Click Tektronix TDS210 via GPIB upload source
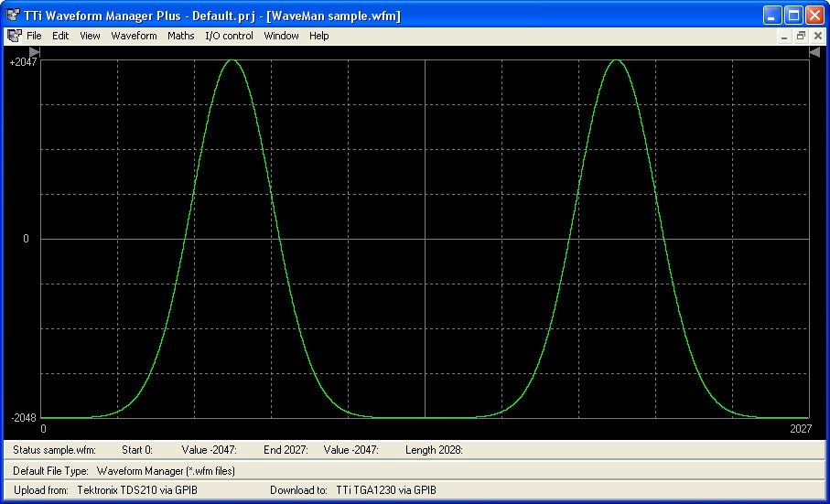 click(137, 490)
